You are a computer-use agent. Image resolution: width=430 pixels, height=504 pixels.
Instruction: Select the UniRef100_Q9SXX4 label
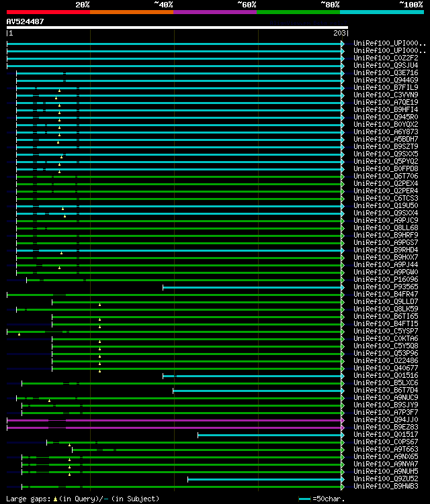(386, 213)
